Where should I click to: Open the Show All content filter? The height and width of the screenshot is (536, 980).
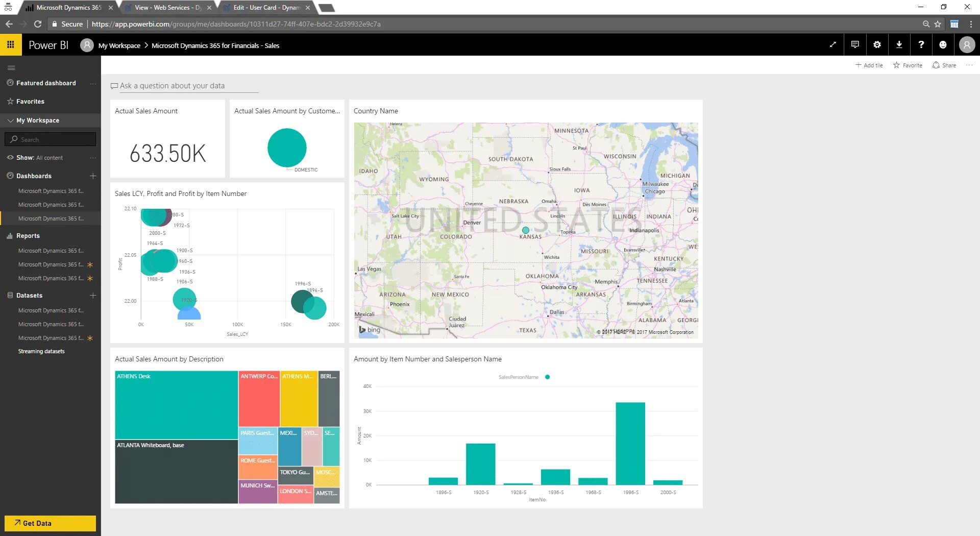click(39, 158)
